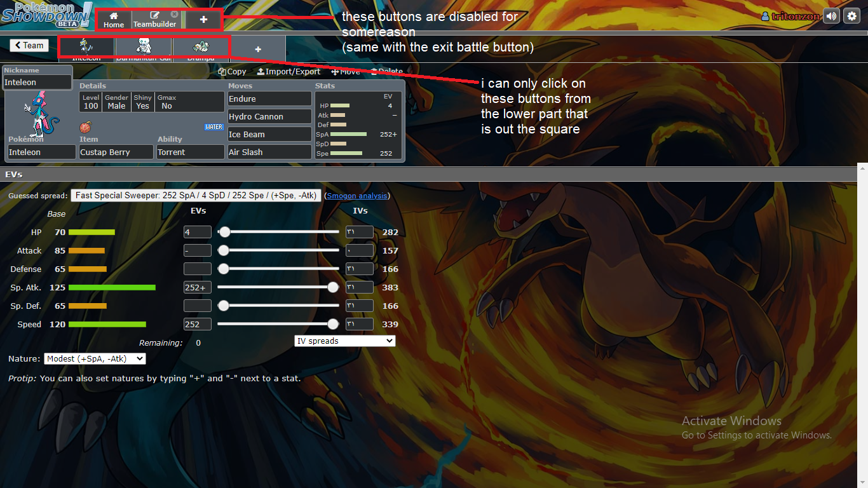Select the Inteleon team slot
Image resolution: width=868 pixels, height=488 pixels.
86,48
